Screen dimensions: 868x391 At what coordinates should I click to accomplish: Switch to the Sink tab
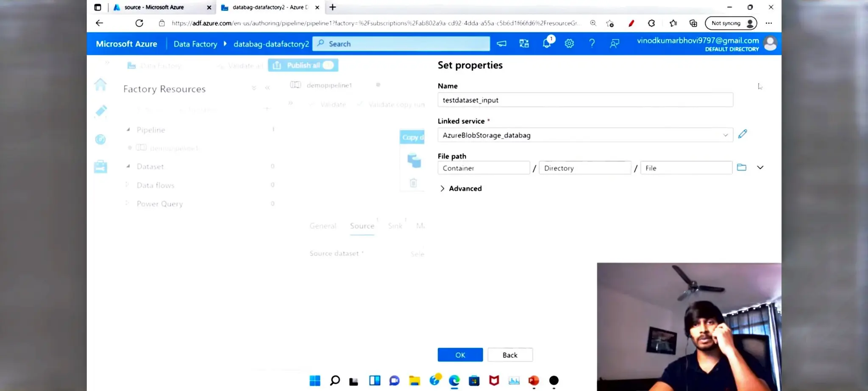click(x=395, y=226)
